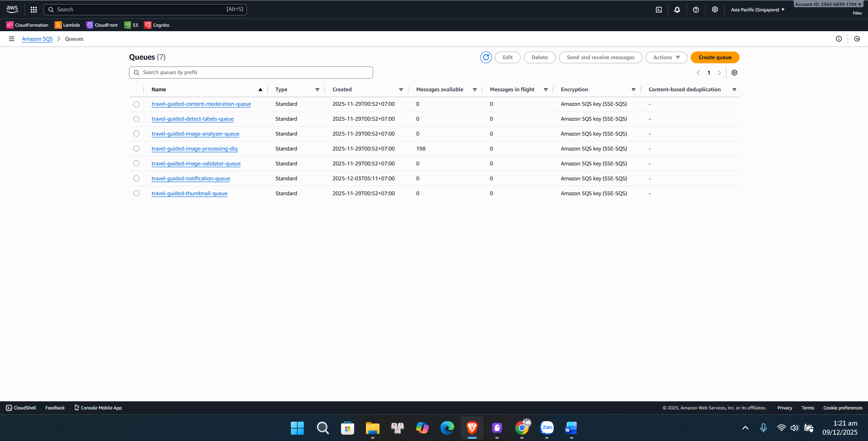Open the Lambda bookmark shortcut
Viewport: 868px width, 441px height.
[67, 25]
